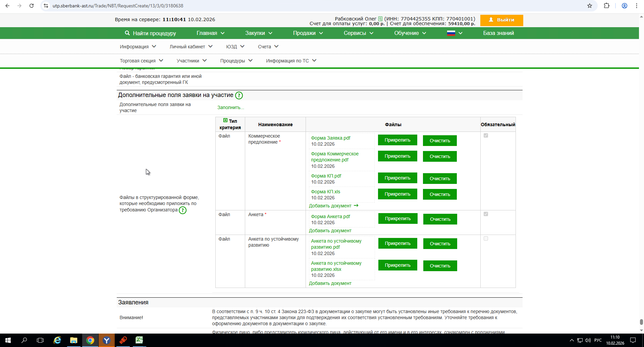
Task: Expand the ЮЗД submenu
Action: tap(235, 47)
